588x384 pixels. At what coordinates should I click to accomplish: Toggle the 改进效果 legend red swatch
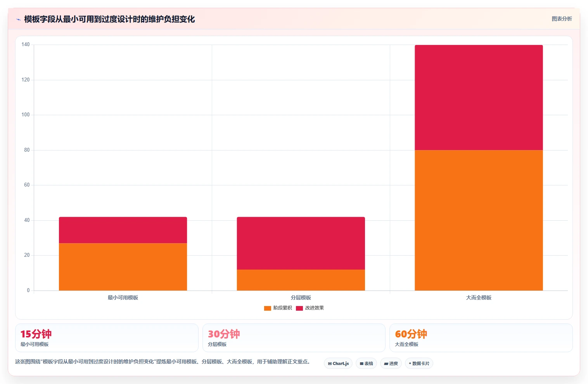coord(299,308)
